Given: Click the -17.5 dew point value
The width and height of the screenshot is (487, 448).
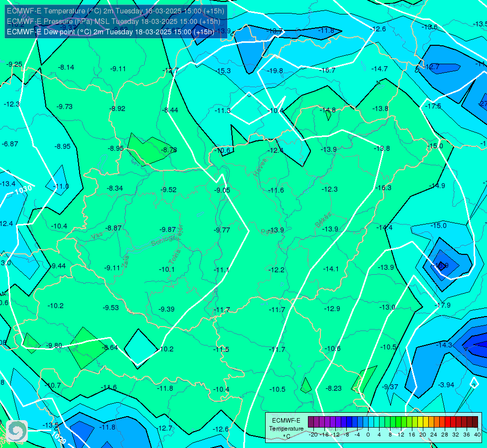Looking at the screenshot, I should pyautogui.click(x=433, y=106).
